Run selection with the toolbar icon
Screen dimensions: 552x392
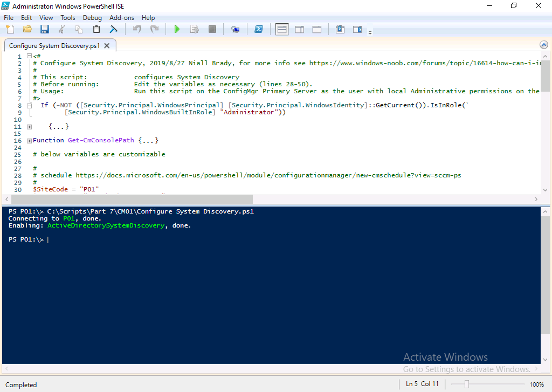pyautogui.click(x=194, y=29)
